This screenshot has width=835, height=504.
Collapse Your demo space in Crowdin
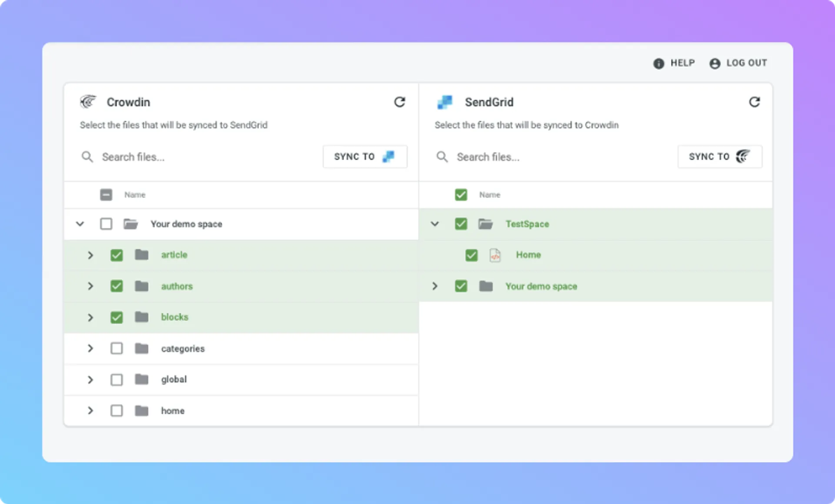coord(80,224)
